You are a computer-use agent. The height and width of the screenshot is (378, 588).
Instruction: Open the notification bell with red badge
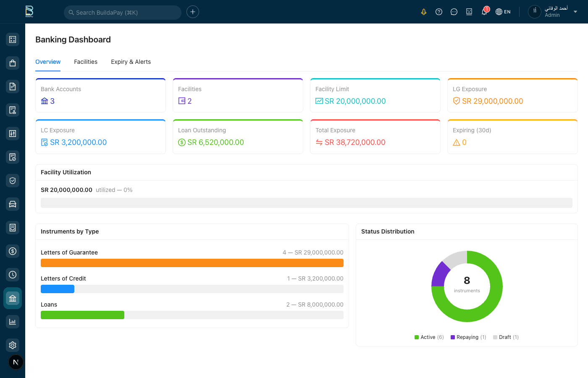484,11
